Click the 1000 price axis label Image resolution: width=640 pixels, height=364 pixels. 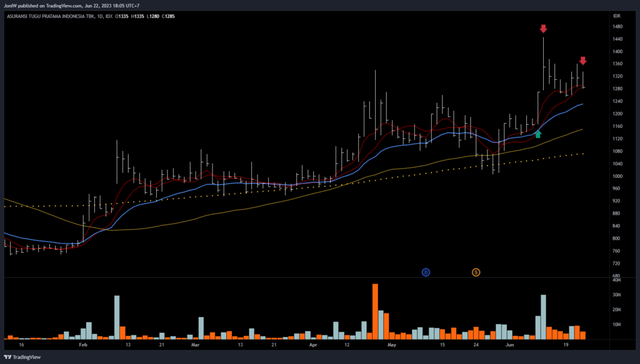click(x=618, y=176)
